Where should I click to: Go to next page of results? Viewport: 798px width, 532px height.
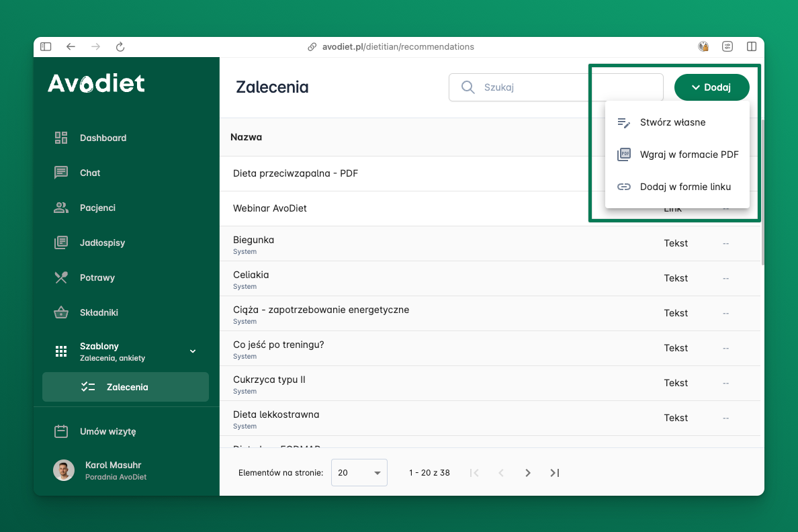point(528,473)
